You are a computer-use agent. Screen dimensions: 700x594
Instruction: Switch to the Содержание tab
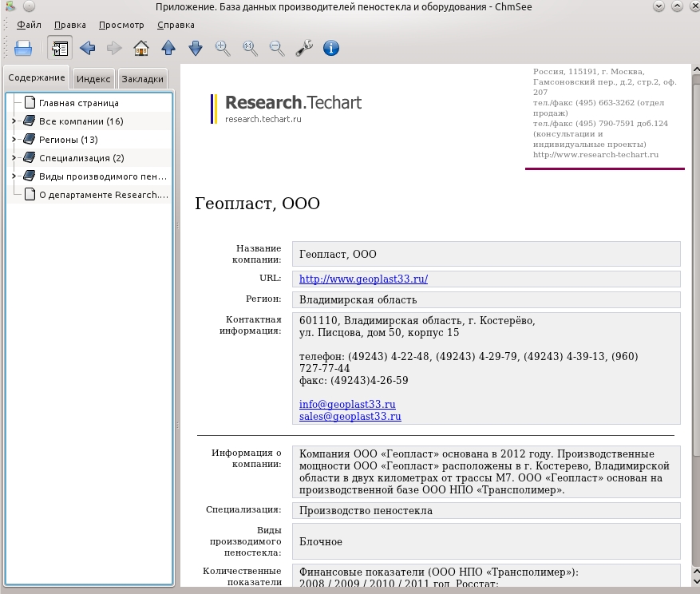pyautogui.click(x=37, y=77)
